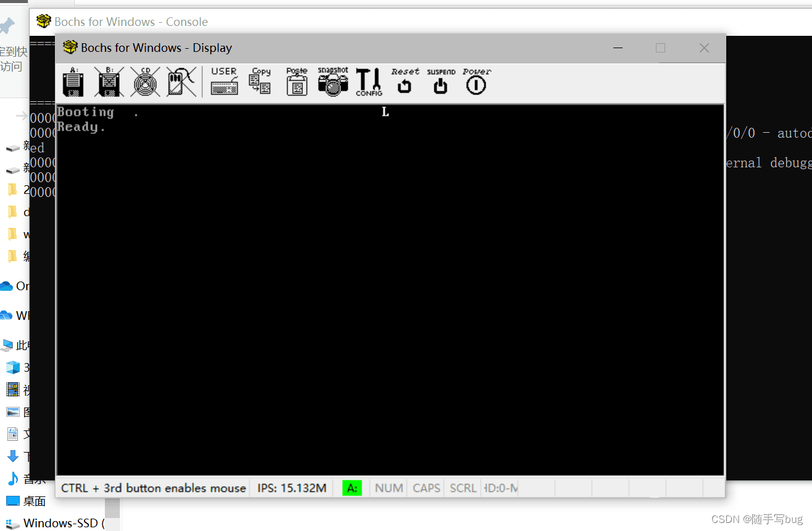This screenshot has height=531, width=812.
Task: Open the Videos film icon in Explorer sidebar
Action: (13, 390)
